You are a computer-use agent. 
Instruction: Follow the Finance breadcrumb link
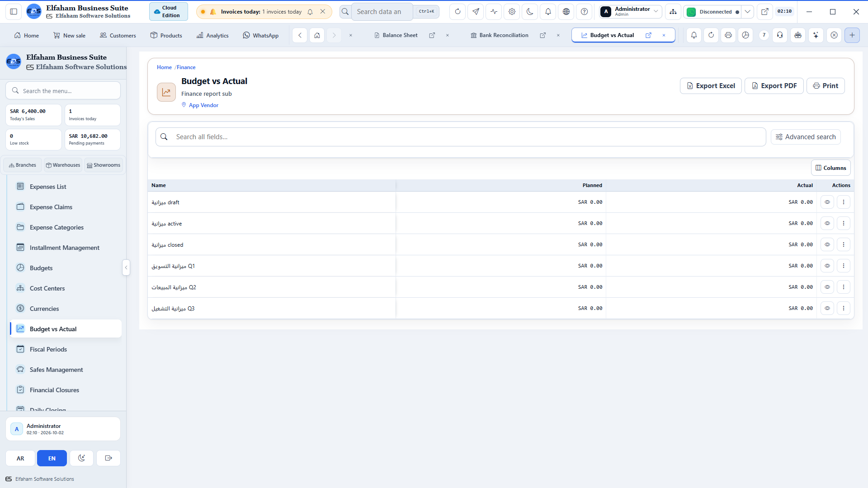pos(186,67)
